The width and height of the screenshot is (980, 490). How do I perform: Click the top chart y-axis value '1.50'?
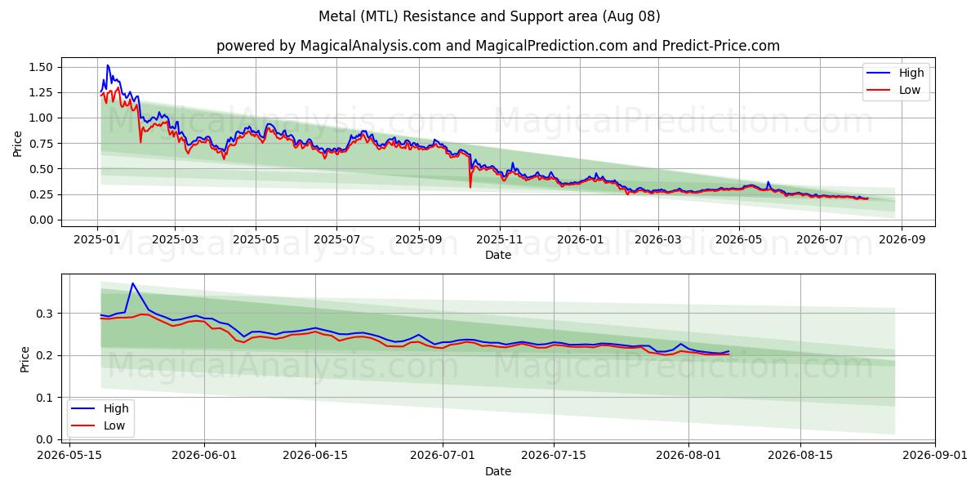tap(42, 67)
